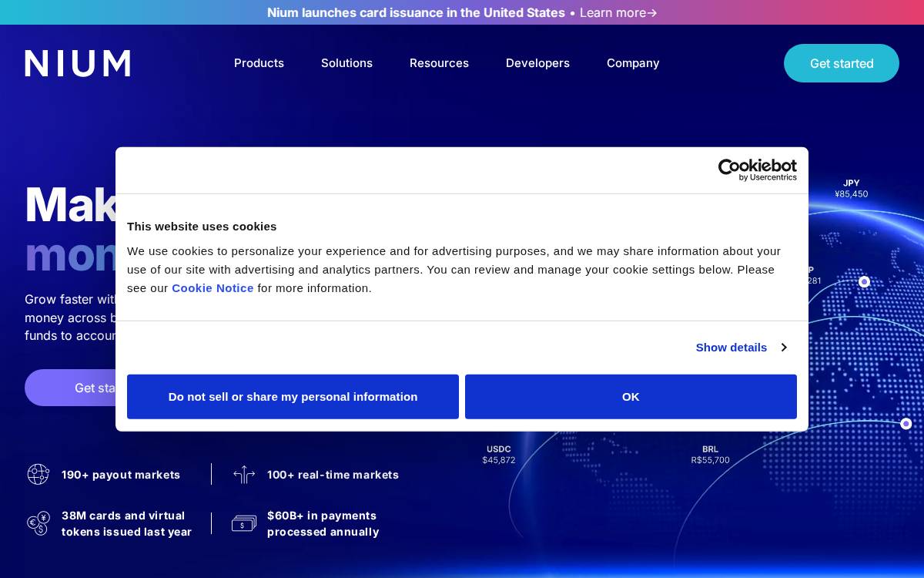Click the globe marker dot below JPY
Screen dimensions: 924x578
tap(864, 282)
